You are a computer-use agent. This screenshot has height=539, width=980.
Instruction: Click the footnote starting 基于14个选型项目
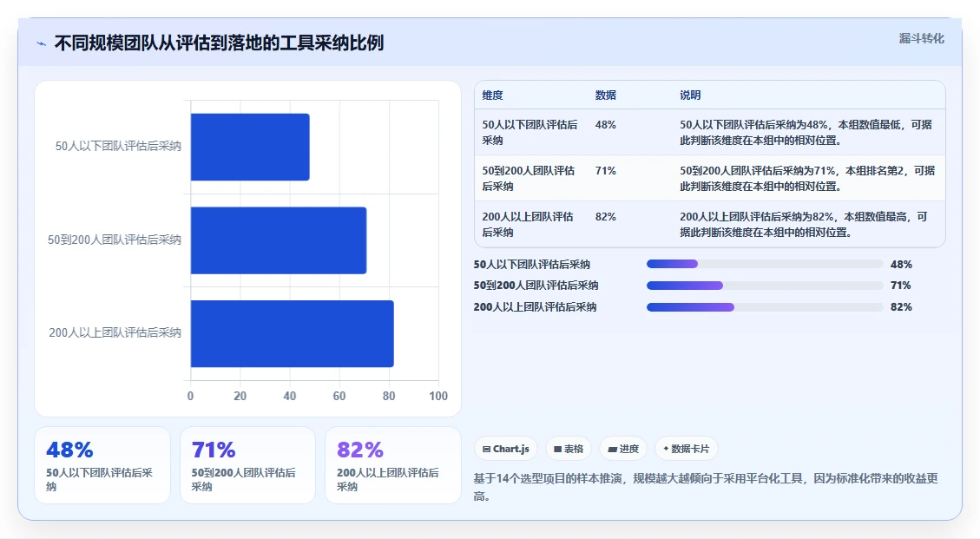click(706, 487)
